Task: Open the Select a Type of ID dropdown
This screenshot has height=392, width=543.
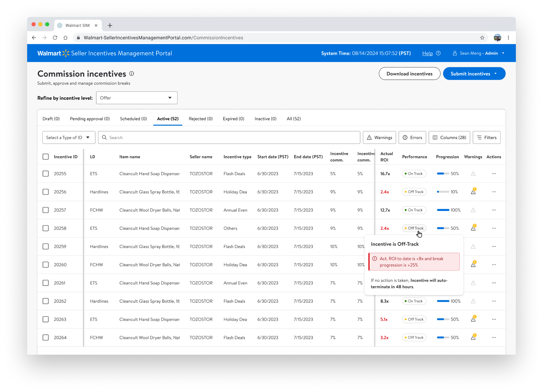Action: pos(69,137)
